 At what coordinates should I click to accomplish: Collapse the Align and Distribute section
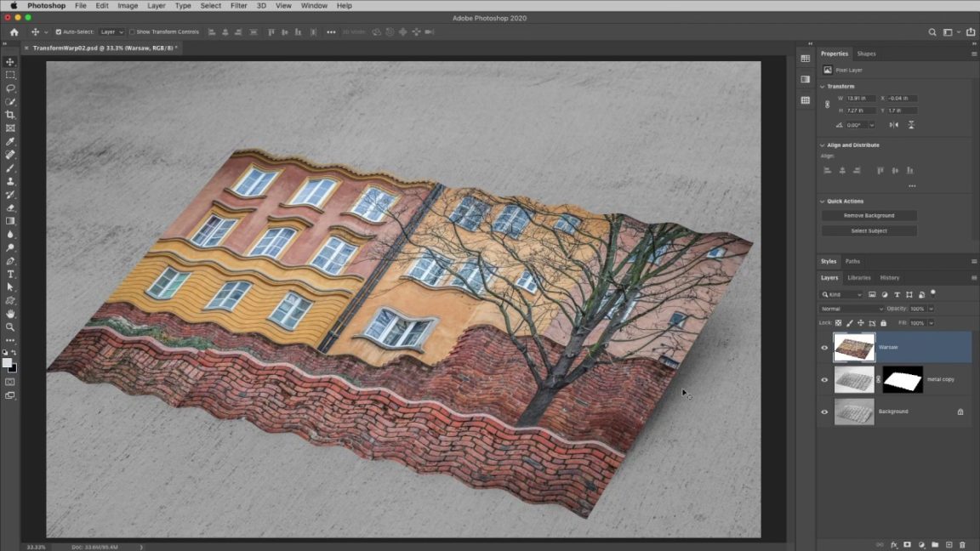(x=823, y=145)
